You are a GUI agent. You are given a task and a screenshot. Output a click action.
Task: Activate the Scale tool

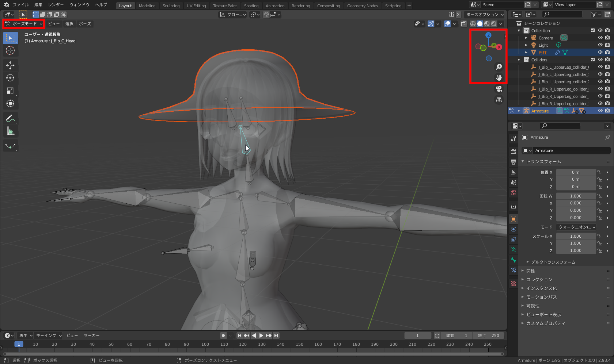[x=10, y=91]
